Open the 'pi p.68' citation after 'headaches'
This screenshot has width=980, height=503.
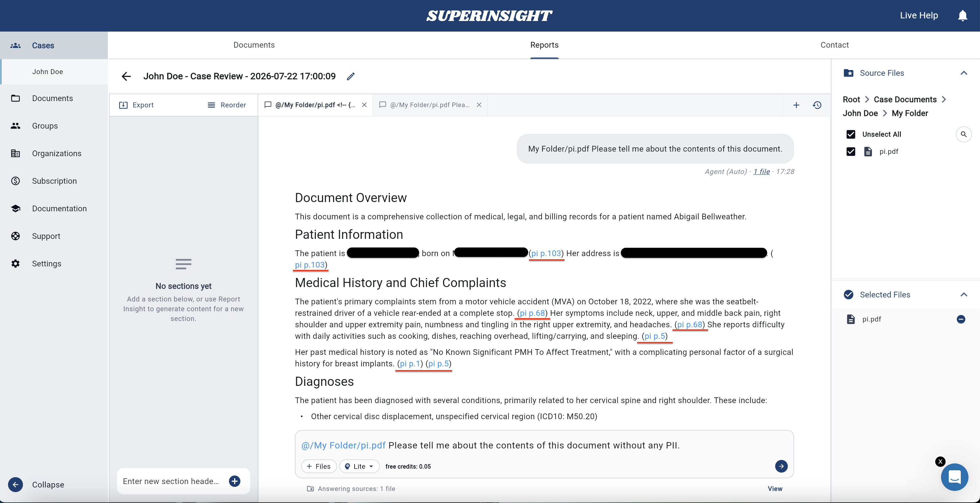[690, 324]
